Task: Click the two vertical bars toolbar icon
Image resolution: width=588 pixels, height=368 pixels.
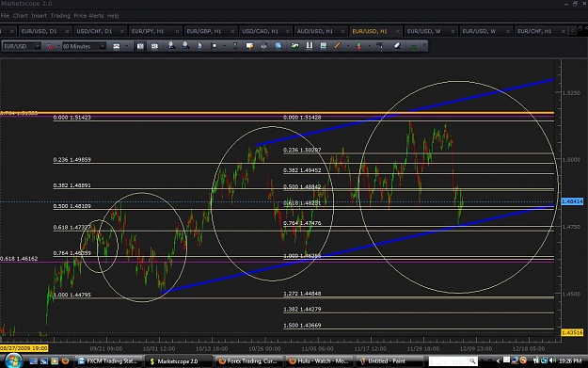Action: pos(310,46)
